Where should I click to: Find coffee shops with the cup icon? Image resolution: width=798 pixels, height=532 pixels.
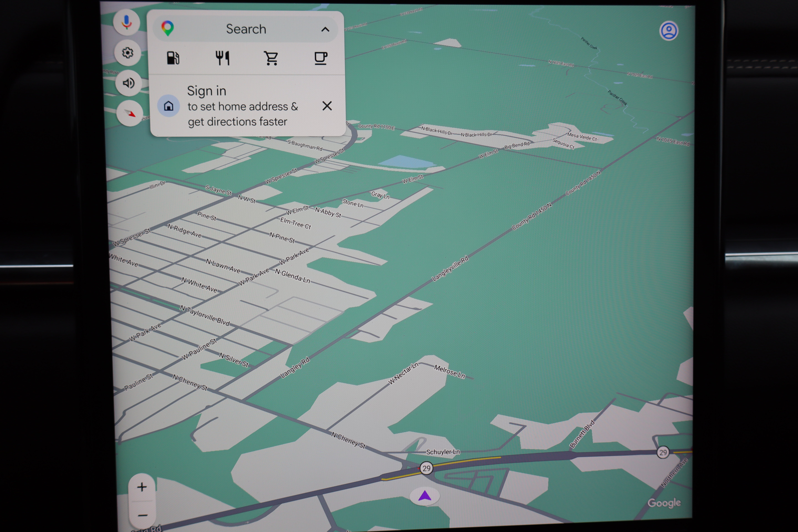pos(321,58)
